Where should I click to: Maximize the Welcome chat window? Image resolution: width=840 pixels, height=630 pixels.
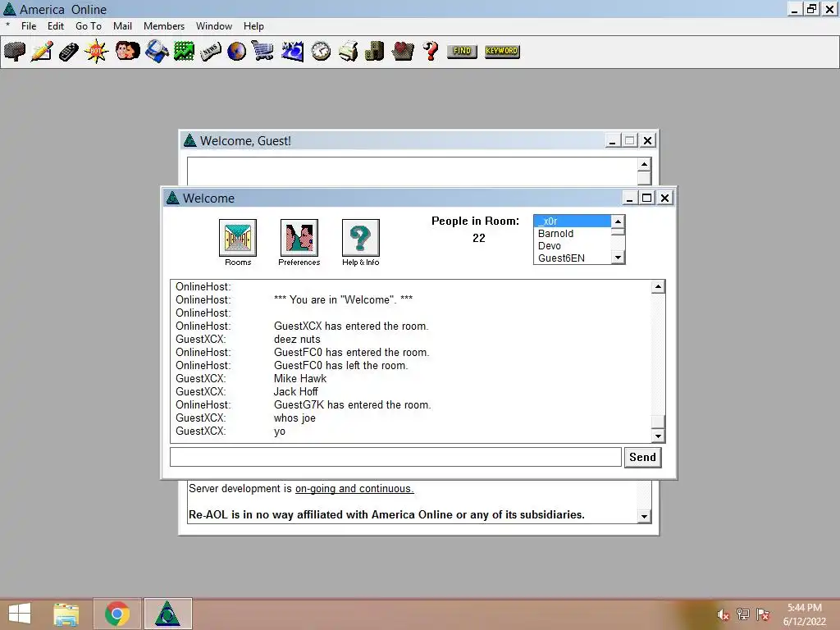click(x=647, y=199)
